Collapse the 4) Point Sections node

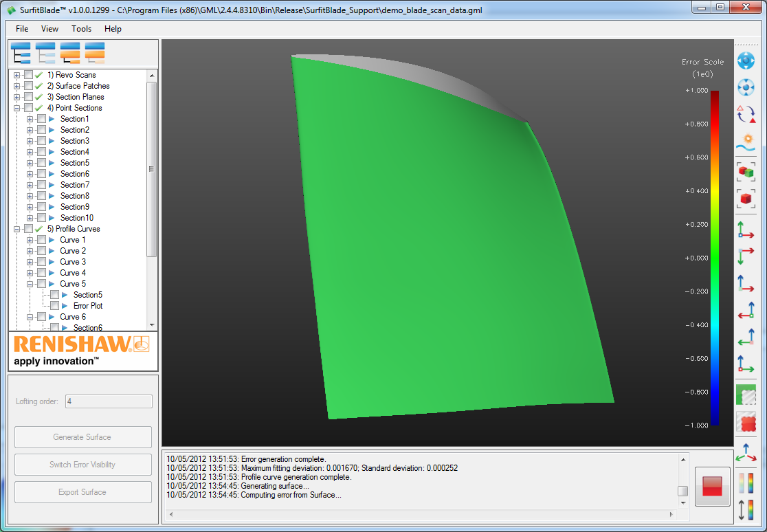(x=16, y=108)
